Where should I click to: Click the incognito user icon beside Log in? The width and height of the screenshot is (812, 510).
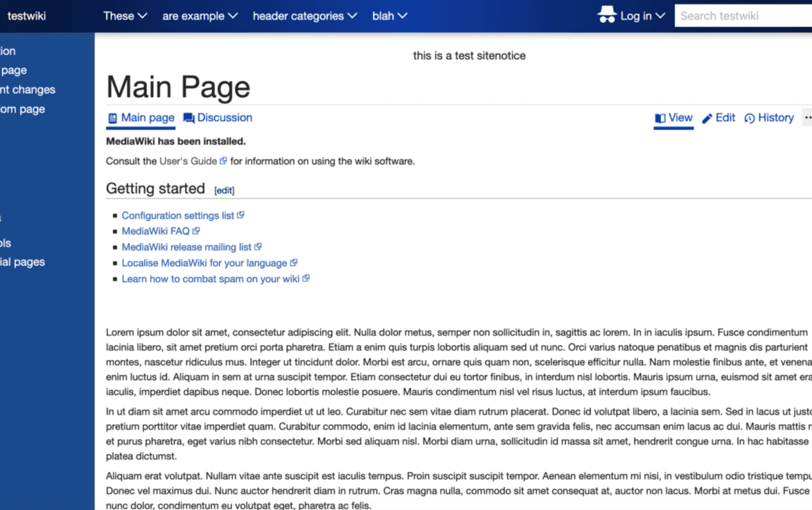pos(607,15)
